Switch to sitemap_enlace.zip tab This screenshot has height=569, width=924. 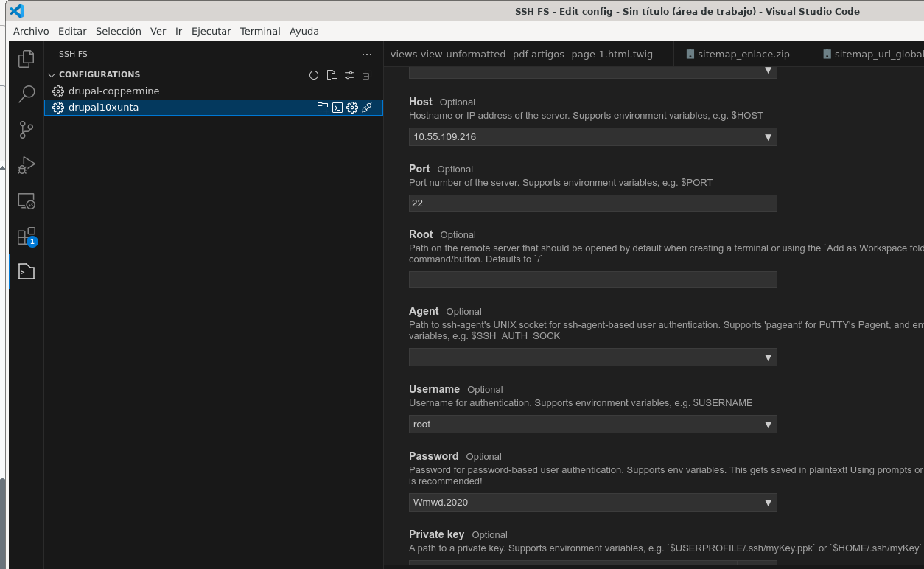click(738, 54)
